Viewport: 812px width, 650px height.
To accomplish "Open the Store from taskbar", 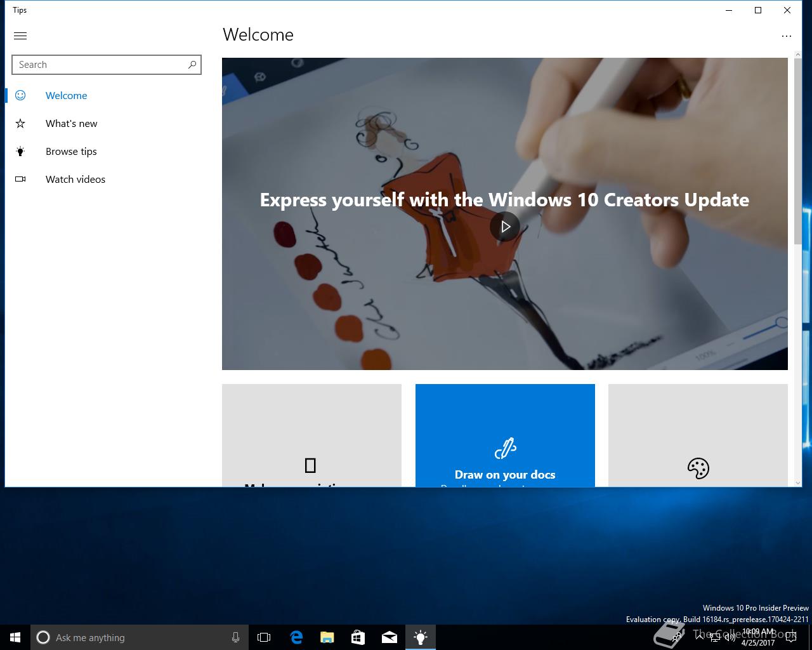I will (358, 637).
